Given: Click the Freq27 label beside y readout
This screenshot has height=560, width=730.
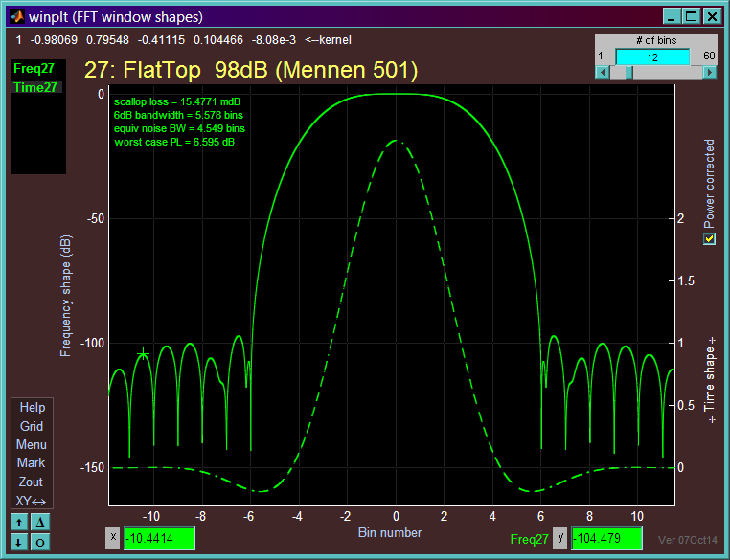Looking at the screenshot, I should tap(530, 539).
